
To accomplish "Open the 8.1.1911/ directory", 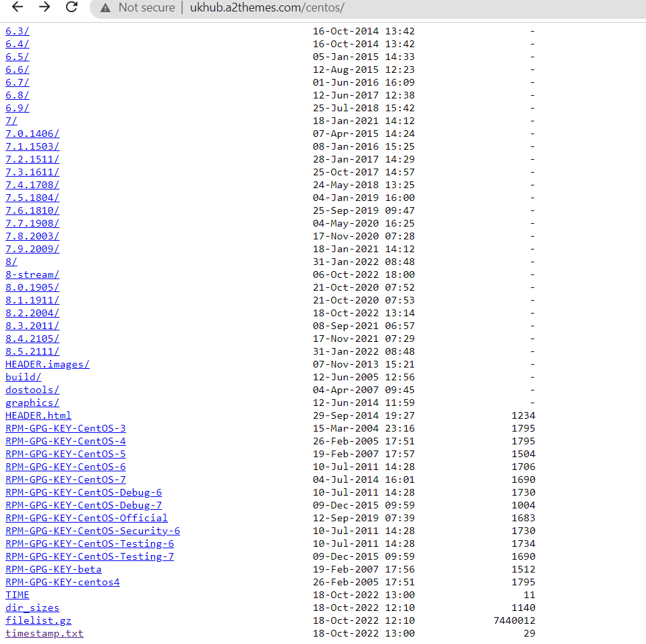I will pos(32,300).
